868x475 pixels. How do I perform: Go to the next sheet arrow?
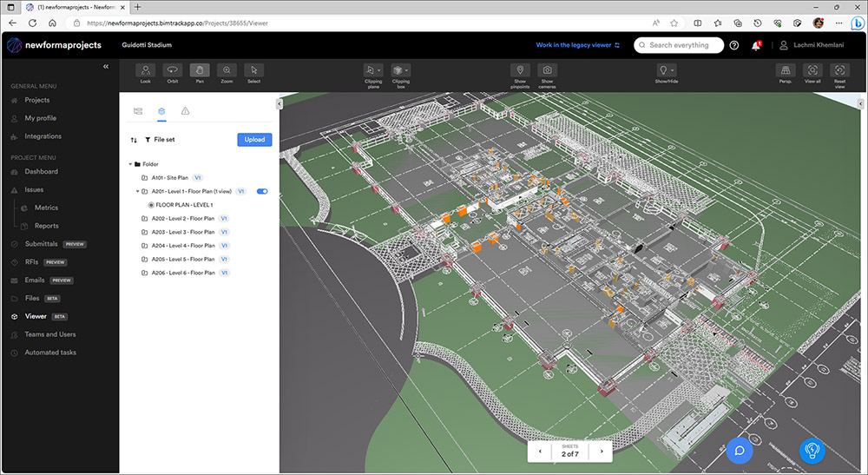601,452
